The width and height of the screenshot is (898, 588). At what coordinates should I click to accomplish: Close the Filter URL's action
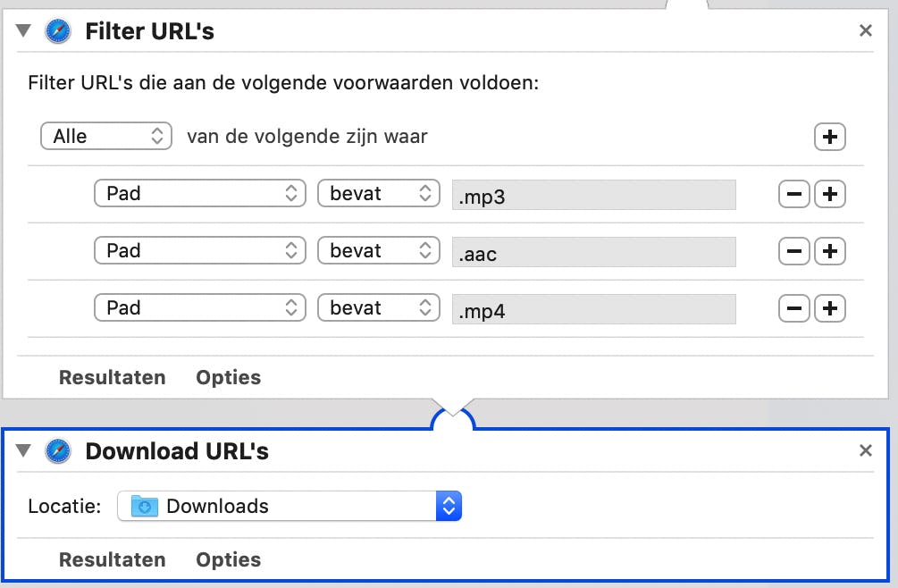865,31
